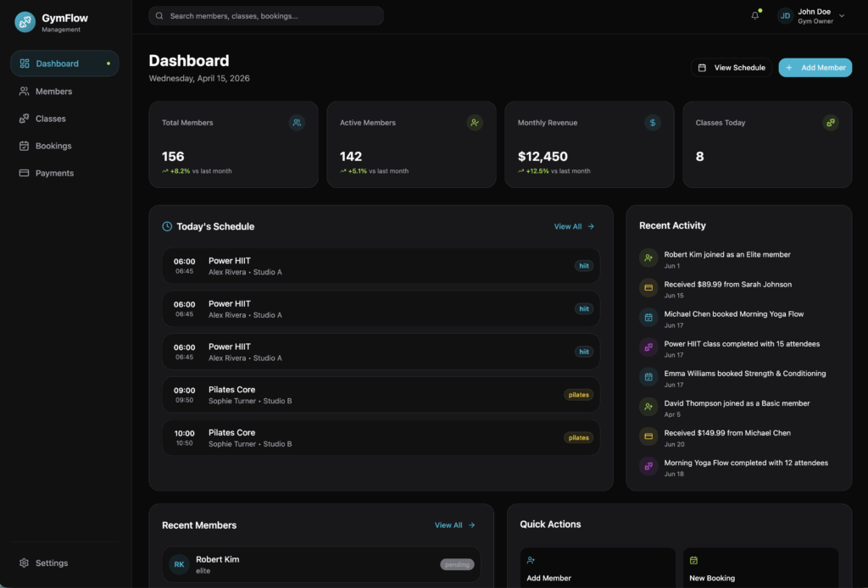Click the notification bell icon

(x=754, y=16)
